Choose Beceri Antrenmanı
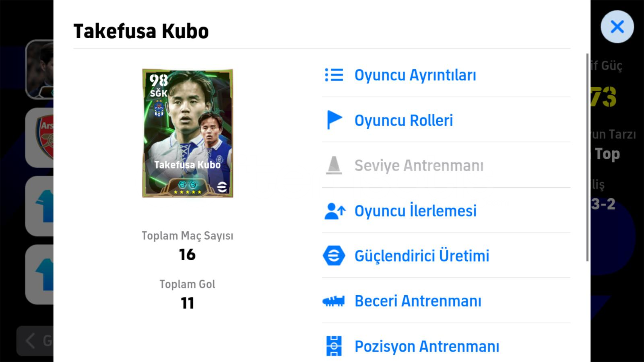 pos(446,300)
